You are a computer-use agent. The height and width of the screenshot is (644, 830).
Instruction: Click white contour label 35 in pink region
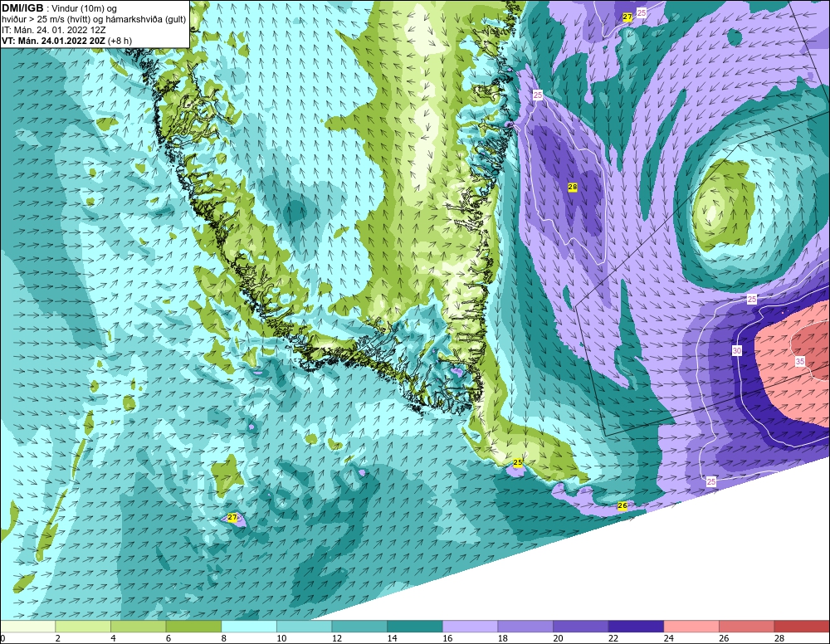pos(800,362)
